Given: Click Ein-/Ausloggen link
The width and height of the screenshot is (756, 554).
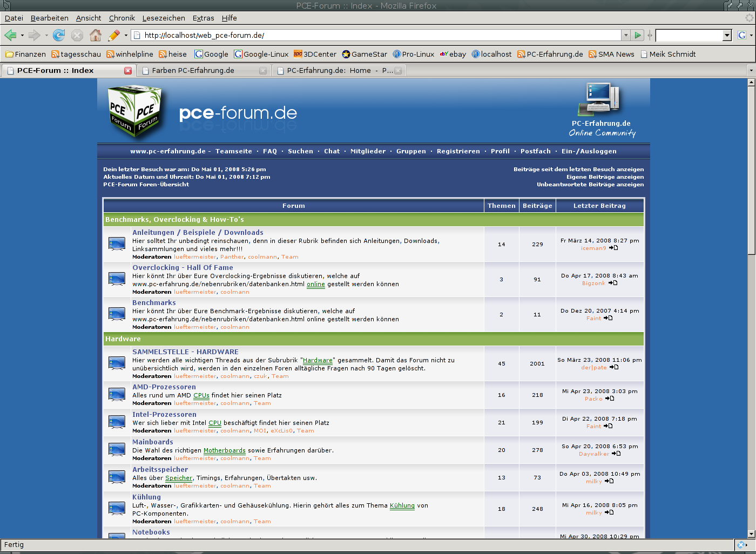Looking at the screenshot, I should [x=589, y=152].
